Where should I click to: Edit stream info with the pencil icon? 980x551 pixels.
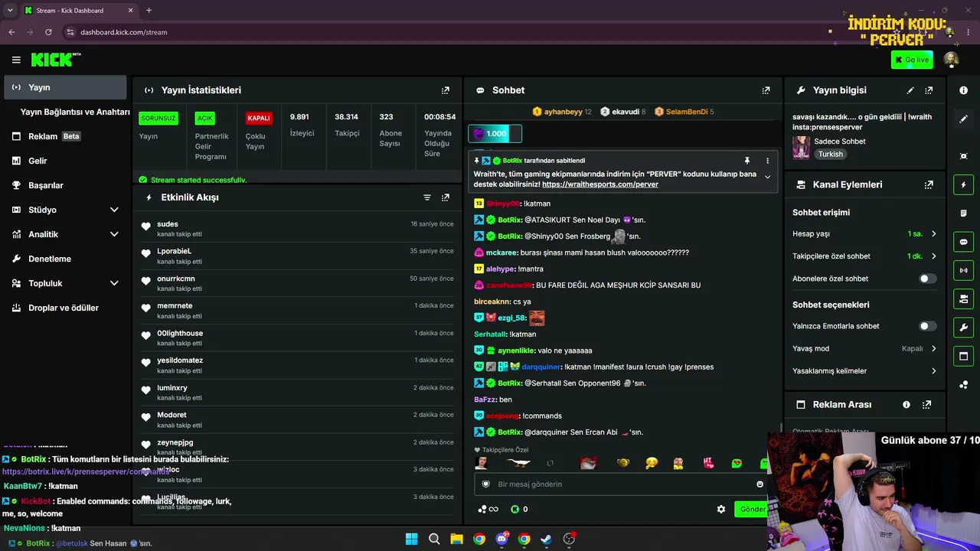coord(910,90)
